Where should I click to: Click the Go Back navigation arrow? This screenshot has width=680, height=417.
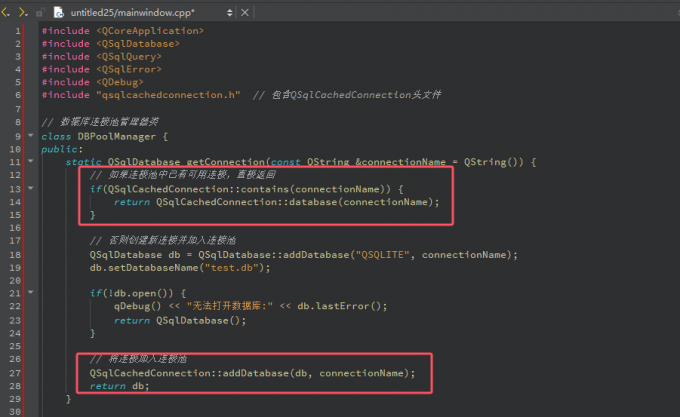[x=7, y=13]
